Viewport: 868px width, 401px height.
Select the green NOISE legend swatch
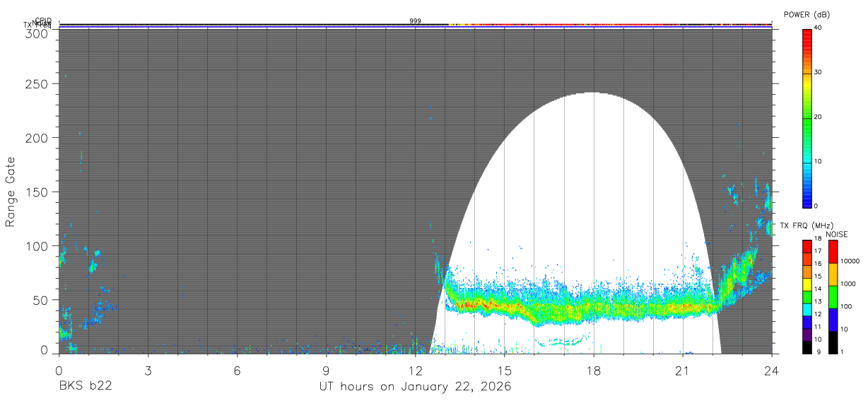click(833, 297)
